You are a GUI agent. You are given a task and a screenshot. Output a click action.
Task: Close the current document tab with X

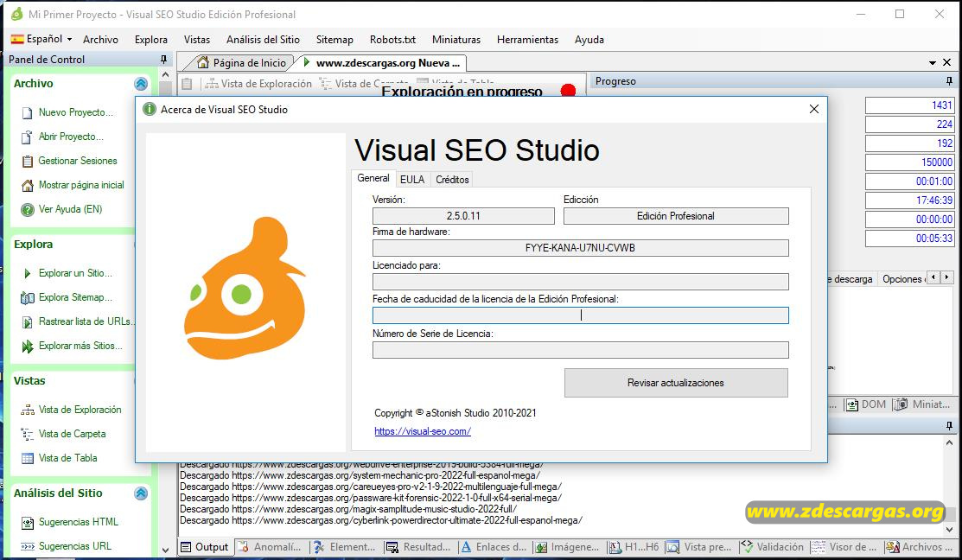point(946,62)
